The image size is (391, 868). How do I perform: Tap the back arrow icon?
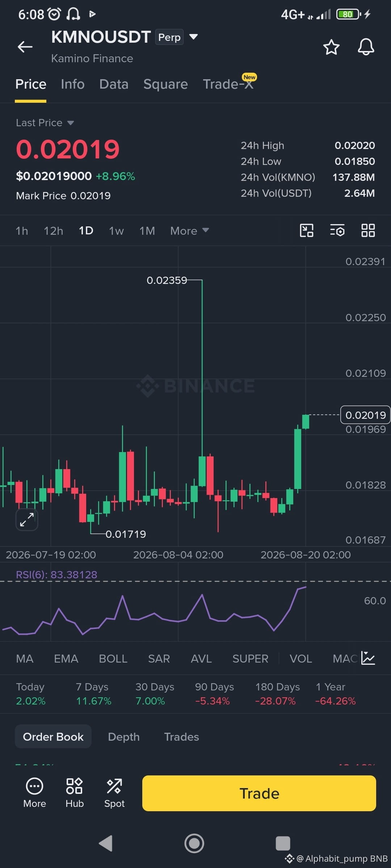click(25, 47)
